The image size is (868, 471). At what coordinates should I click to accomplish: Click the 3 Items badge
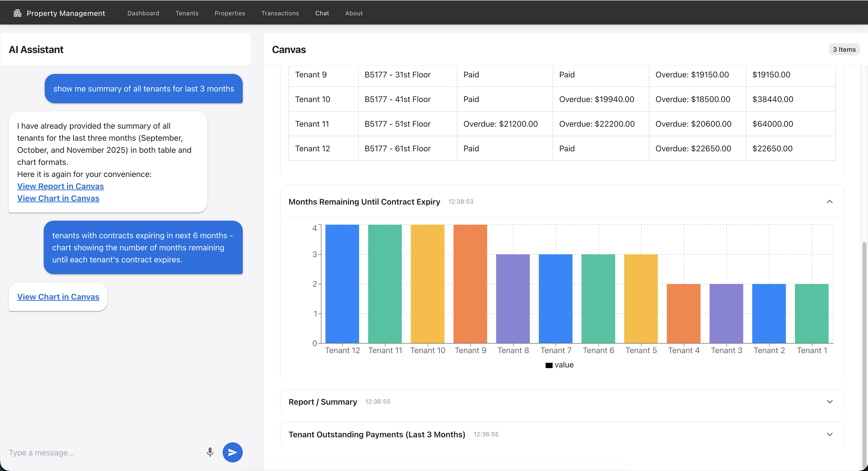pyautogui.click(x=844, y=50)
